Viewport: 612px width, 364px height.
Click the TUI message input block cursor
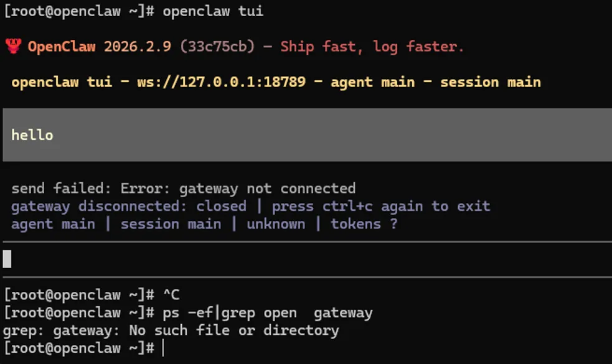7,258
